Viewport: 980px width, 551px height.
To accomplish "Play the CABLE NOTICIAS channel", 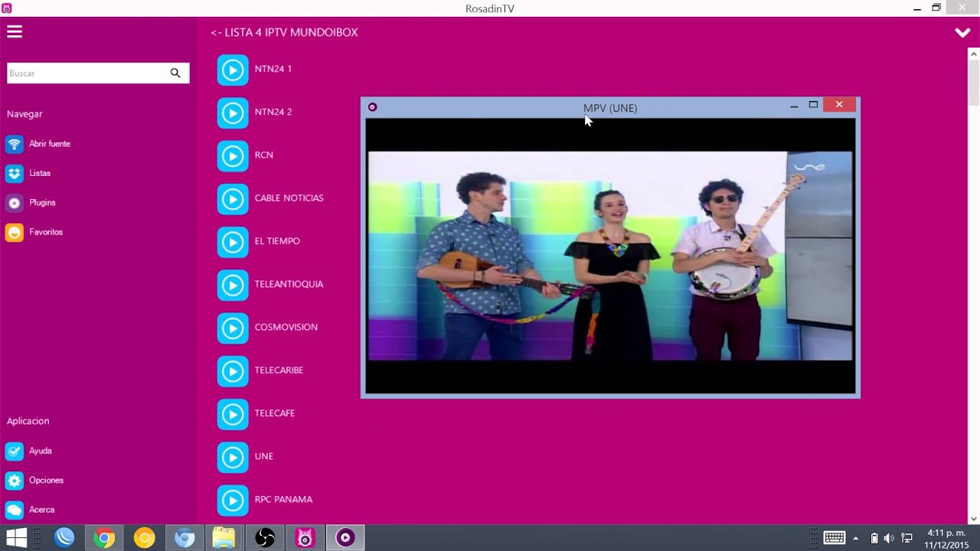I will (233, 199).
